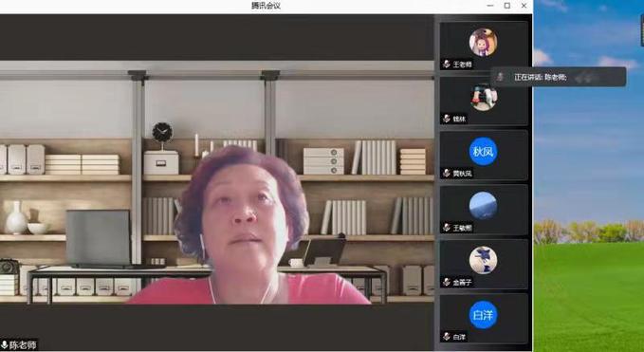Viewport: 644px width, 352px height.
Task: Click the microphone icon next to 陈老师 label
Action: pyautogui.click(x=4, y=345)
